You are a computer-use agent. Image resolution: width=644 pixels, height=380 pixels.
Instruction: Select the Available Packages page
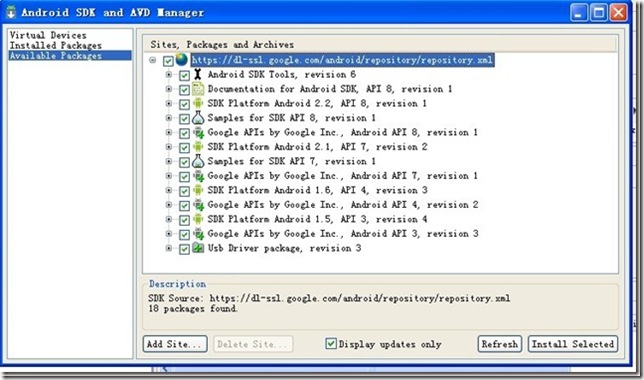[70, 55]
